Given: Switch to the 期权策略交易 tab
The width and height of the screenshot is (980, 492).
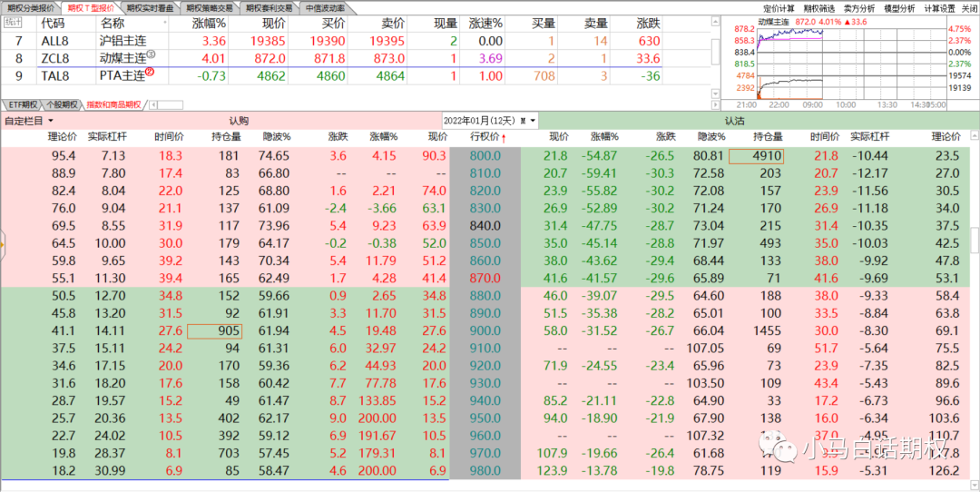Looking at the screenshot, I should coord(211,7).
